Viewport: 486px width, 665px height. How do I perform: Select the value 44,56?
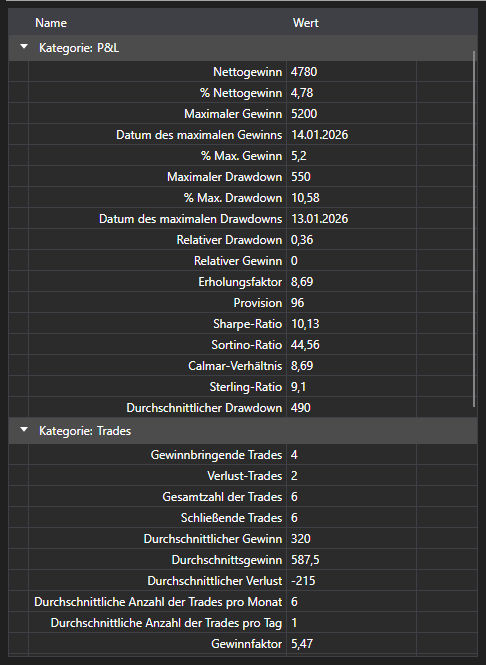(305, 345)
